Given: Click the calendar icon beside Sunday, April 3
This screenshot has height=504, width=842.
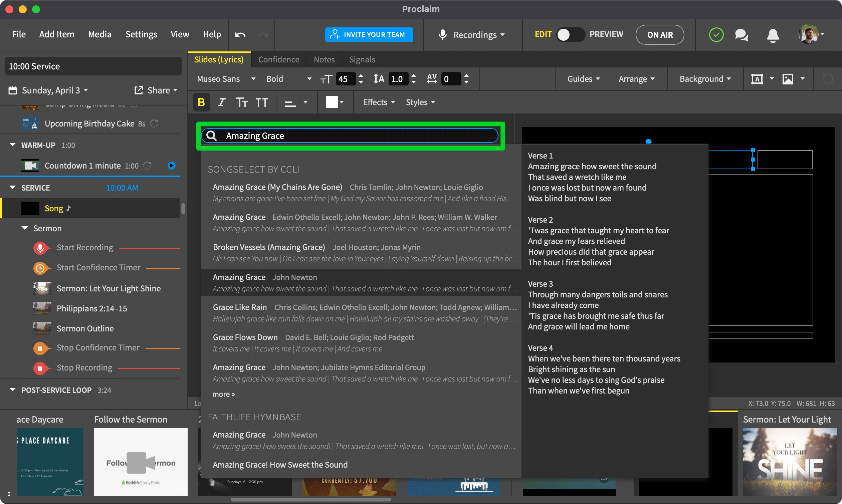Looking at the screenshot, I should click(x=13, y=90).
